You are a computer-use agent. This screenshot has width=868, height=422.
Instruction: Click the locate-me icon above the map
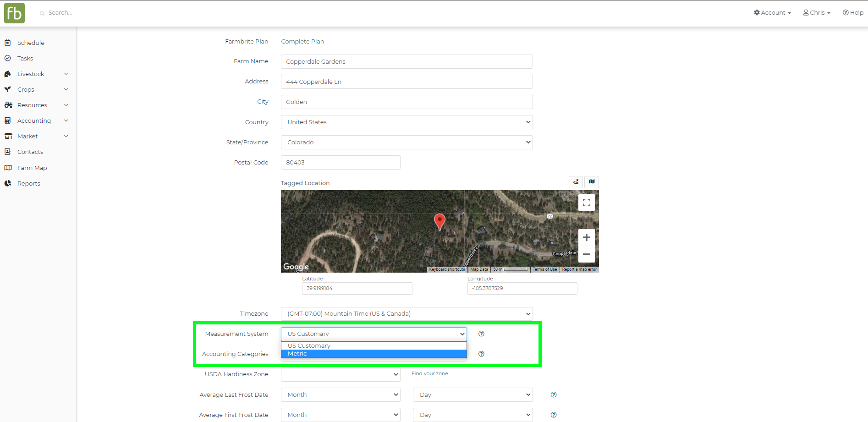(x=576, y=182)
